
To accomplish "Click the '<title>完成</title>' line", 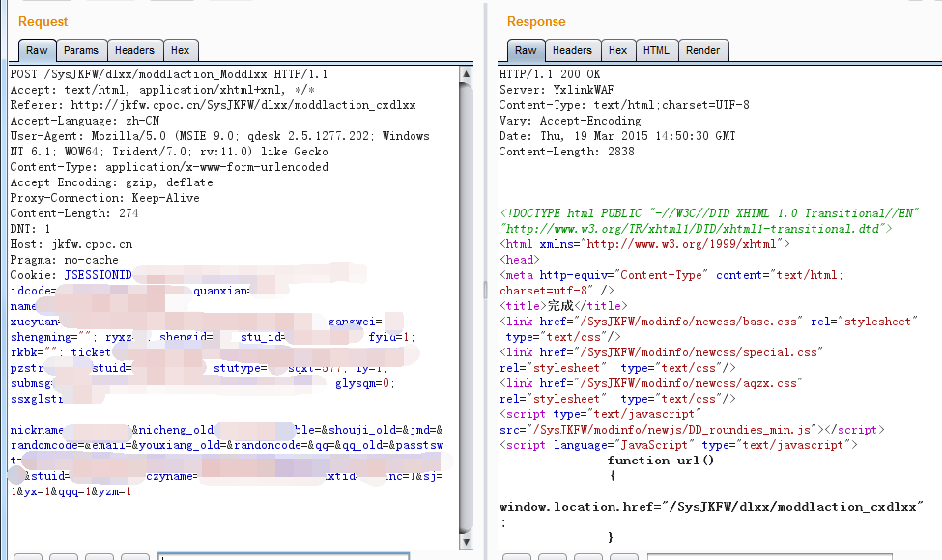I will tap(563, 306).
